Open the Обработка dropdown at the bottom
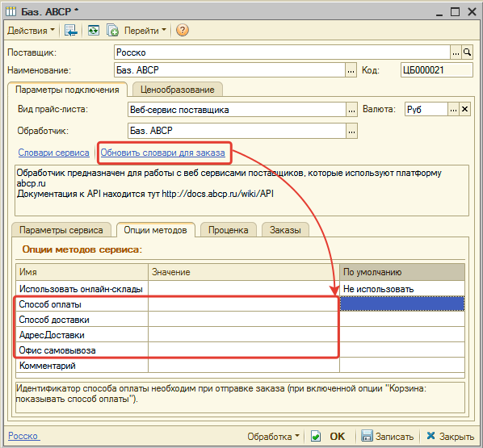 [273, 437]
